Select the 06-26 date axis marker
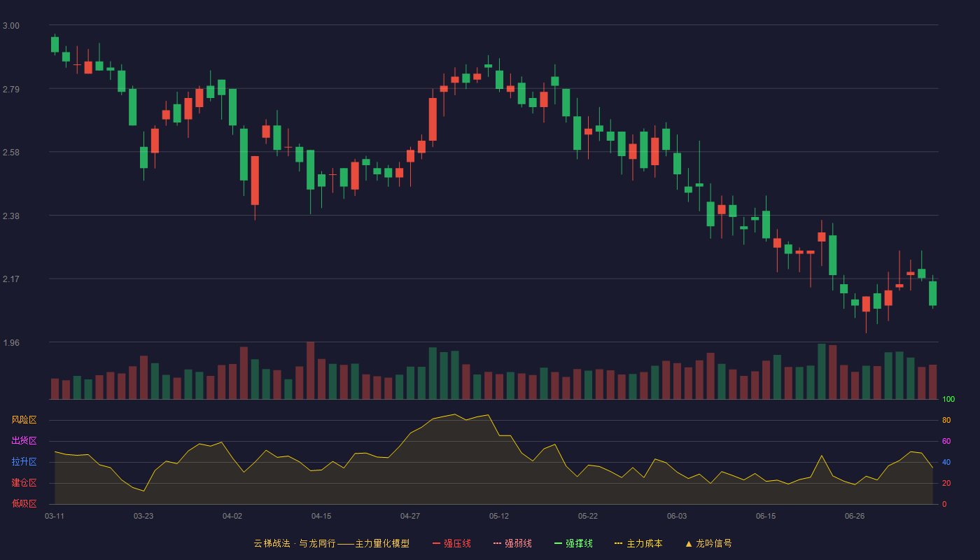980x560 pixels. click(855, 516)
